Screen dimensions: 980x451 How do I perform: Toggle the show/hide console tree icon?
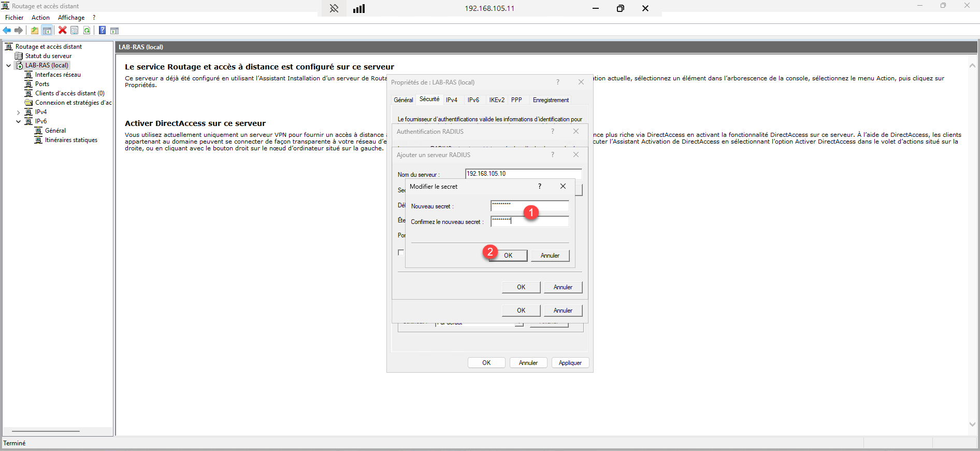(47, 31)
